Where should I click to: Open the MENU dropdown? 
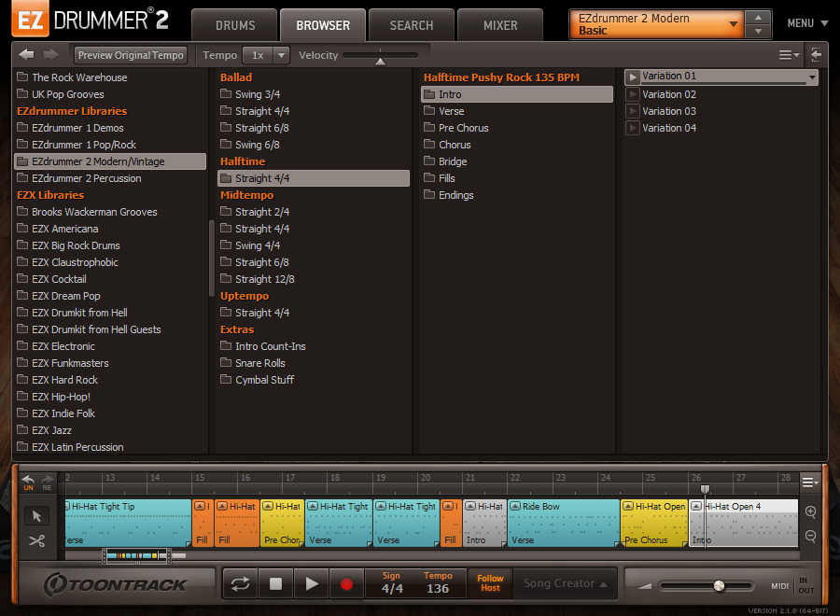pyautogui.click(x=807, y=23)
